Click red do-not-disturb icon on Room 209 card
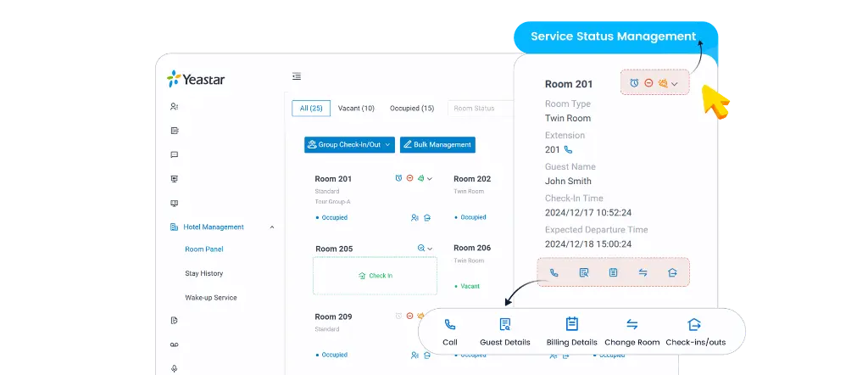 pyautogui.click(x=409, y=316)
